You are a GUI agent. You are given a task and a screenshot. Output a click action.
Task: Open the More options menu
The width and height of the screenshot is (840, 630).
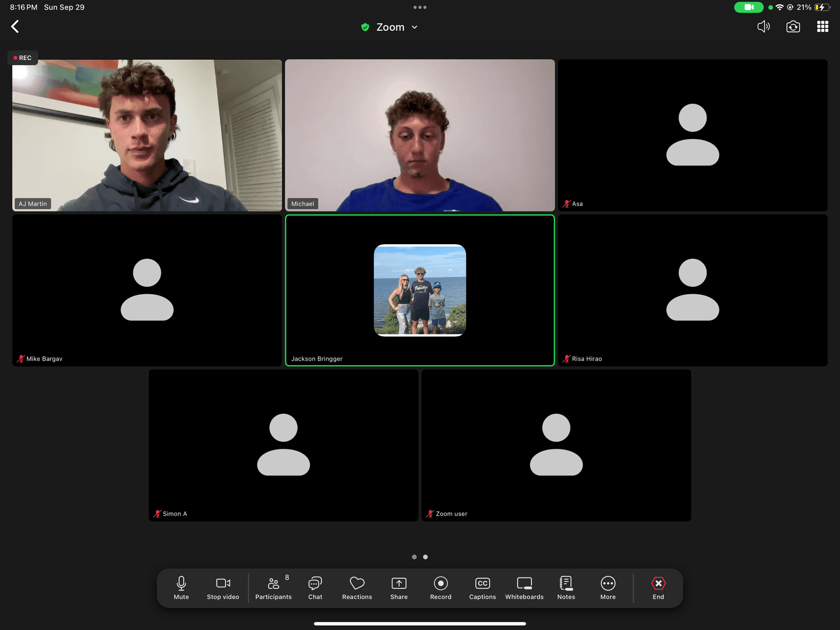pos(608,588)
